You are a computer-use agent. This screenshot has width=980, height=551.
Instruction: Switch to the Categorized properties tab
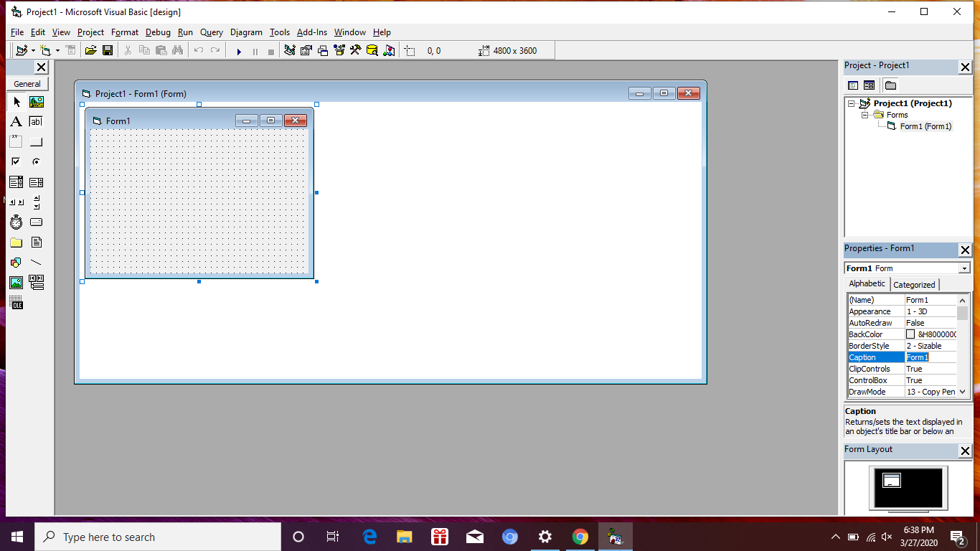tap(914, 285)
